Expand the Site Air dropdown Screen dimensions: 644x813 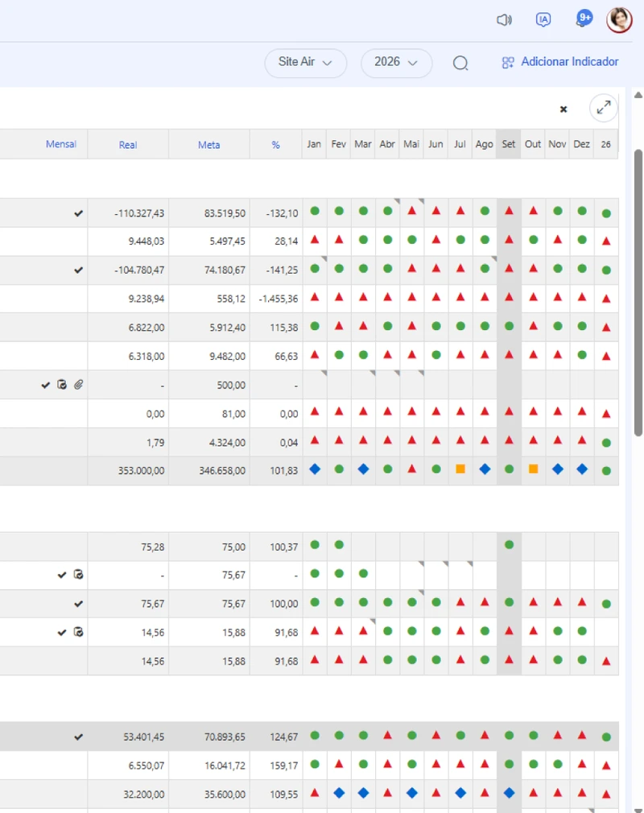305,63
